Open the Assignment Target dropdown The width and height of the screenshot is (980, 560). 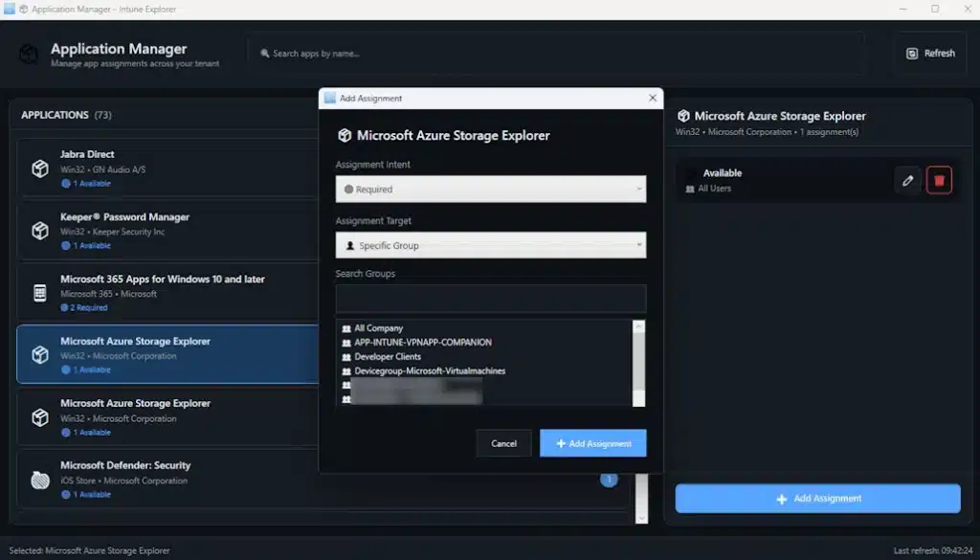pos(490,246)
